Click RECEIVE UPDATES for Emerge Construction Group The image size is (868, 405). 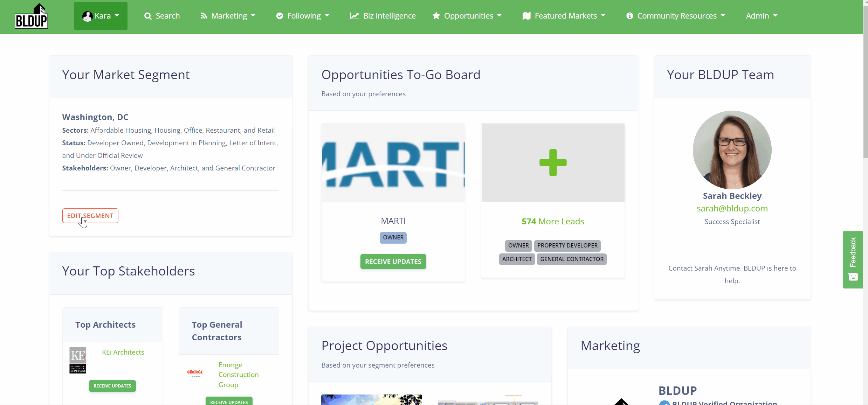coord(229,401)
